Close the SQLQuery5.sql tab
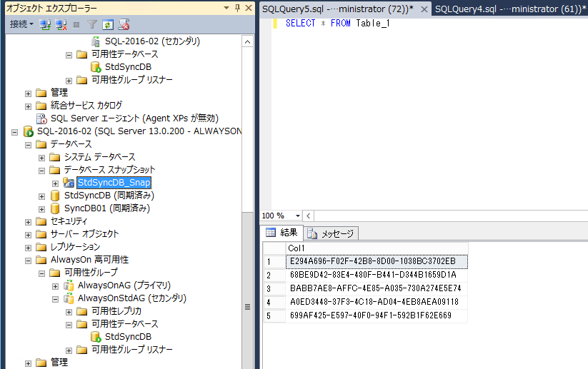Viewport: 588px width, 369px height. point(424,9)
